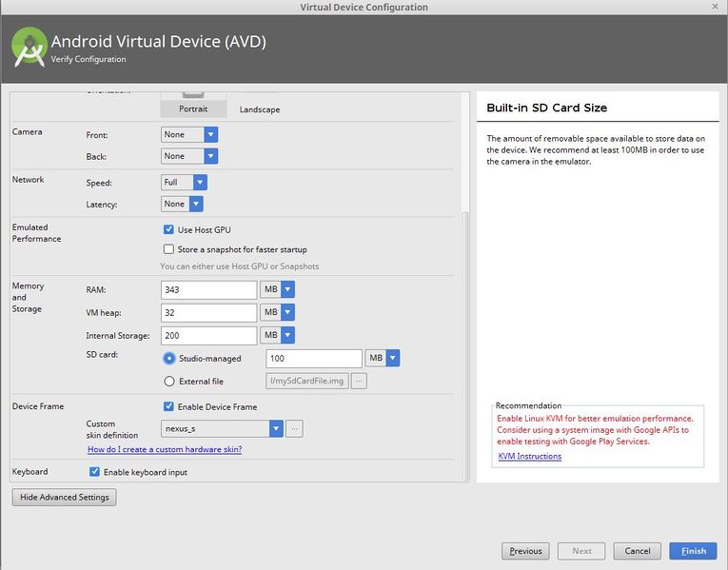Choose Landscape orientation
728x570 pixels.
click(x=260, y=109)
